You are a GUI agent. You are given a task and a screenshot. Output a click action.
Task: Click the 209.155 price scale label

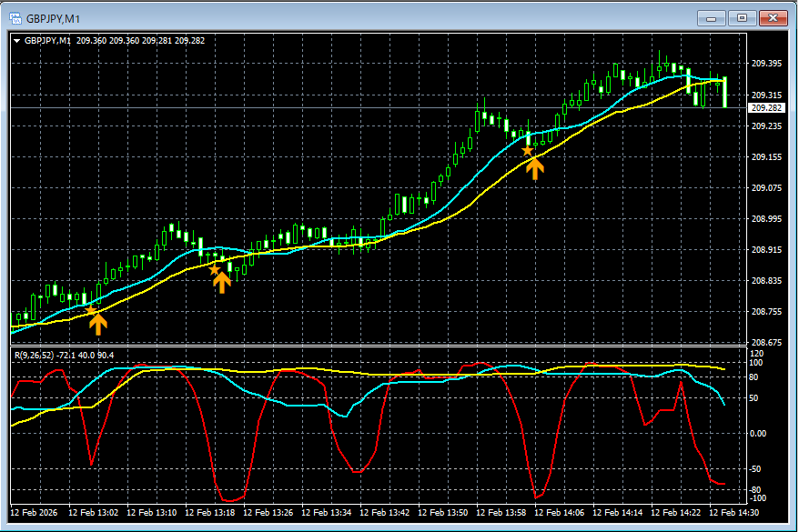point(766,156)
